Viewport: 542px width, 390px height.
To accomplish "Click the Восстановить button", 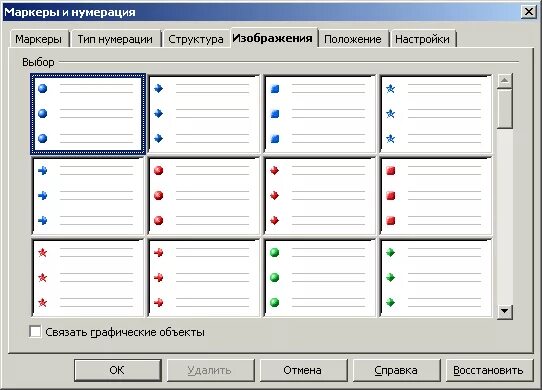I will click(x=489, y=370).
